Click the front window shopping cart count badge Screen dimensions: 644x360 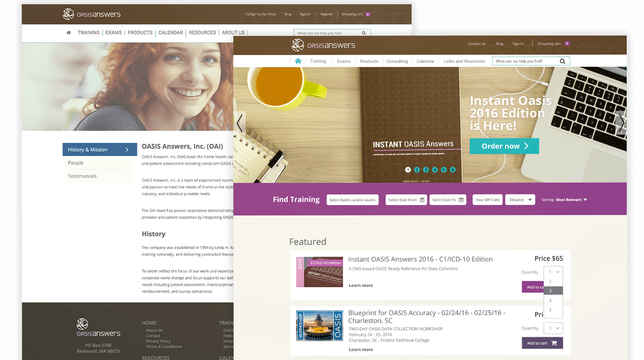pyautogui.click(x=567, y=44)
